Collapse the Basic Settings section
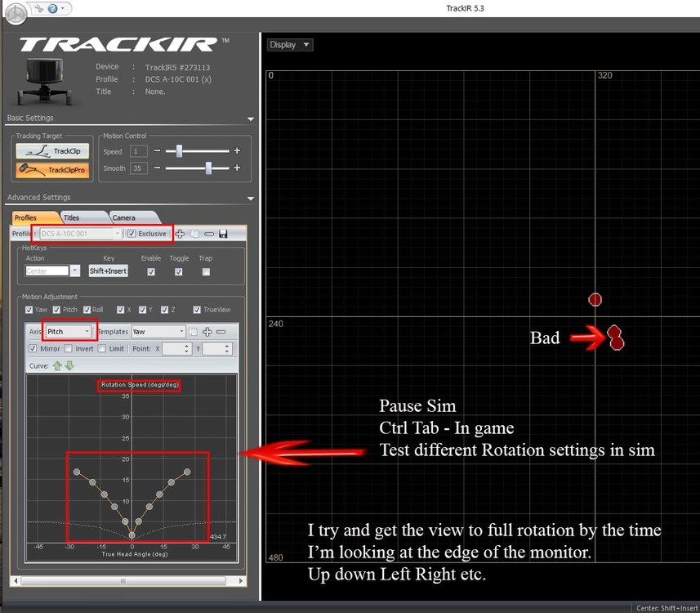 click(x=251, y=119)
